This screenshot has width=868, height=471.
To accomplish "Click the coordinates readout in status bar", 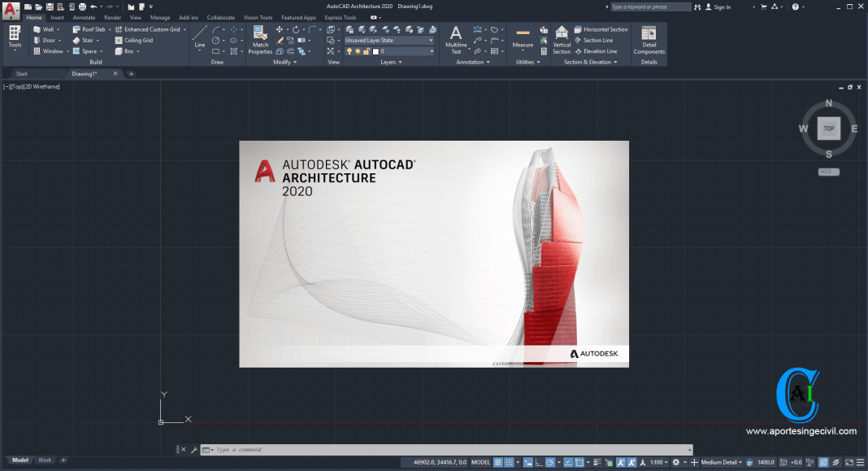I will coord(440,462).
